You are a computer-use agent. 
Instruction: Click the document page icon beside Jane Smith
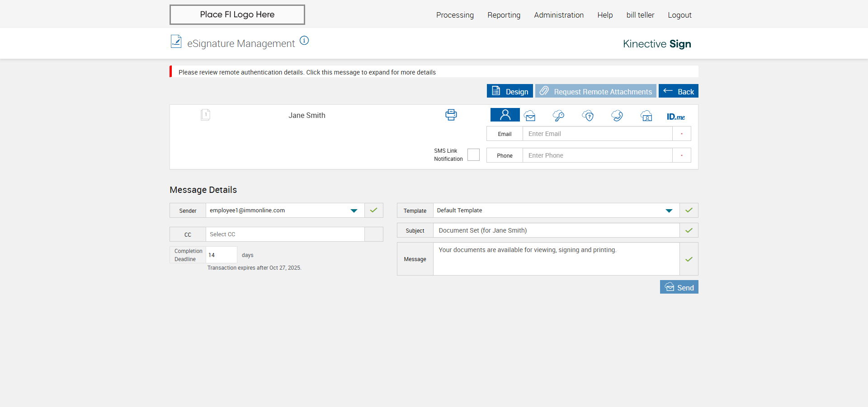(205, 115)
